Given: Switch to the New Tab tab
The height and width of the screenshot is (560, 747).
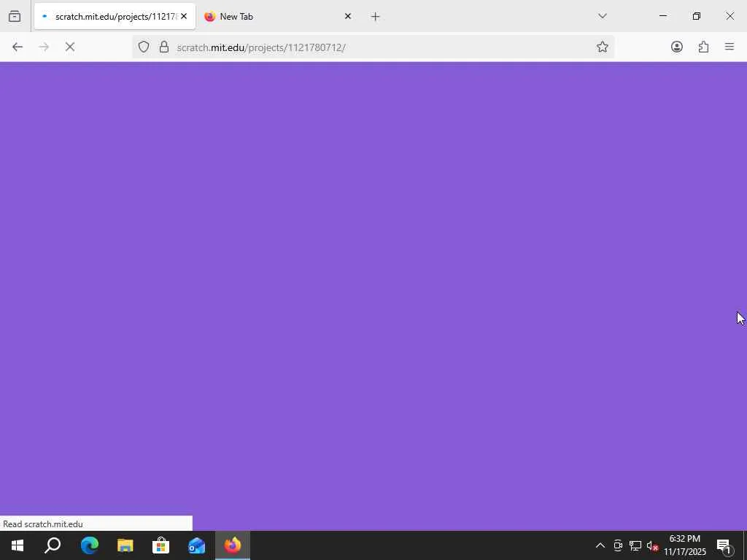Looking at the screenshot, I should (x=277, y=16).
